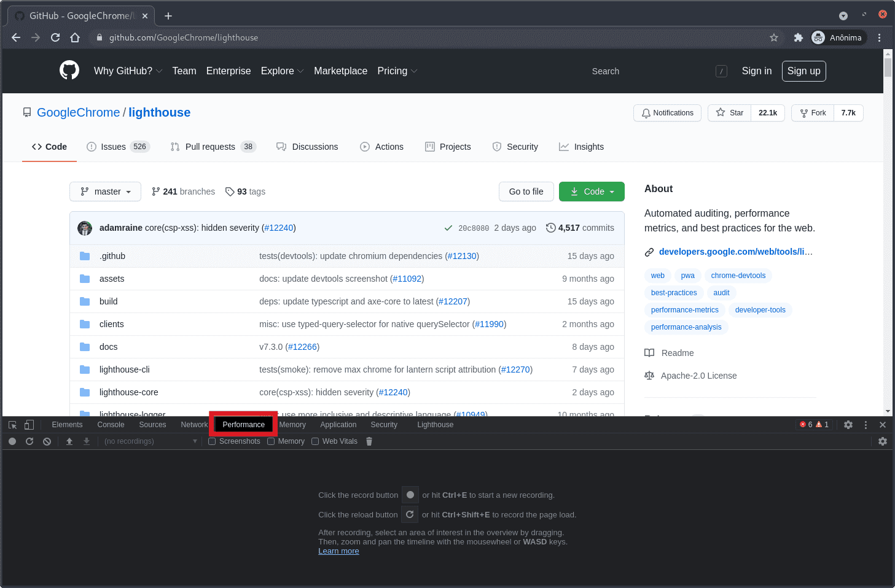Viewport: 895px width, 588px height.
Task: Open Anônima profile chip
Action: point(838,37)
